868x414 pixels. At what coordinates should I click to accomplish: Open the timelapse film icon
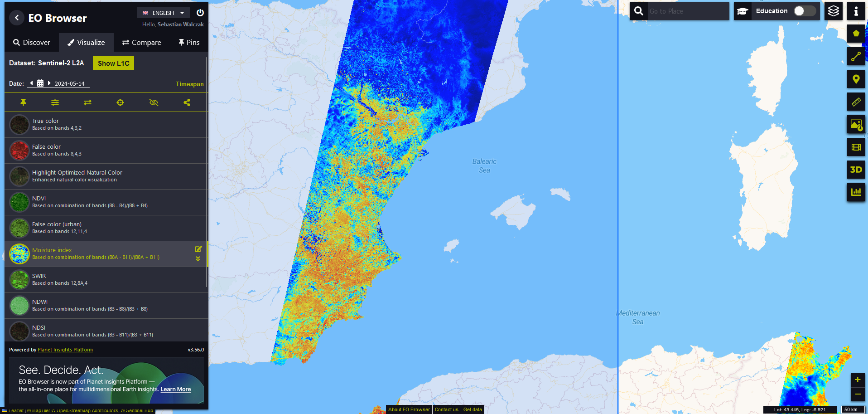(856, 147)
